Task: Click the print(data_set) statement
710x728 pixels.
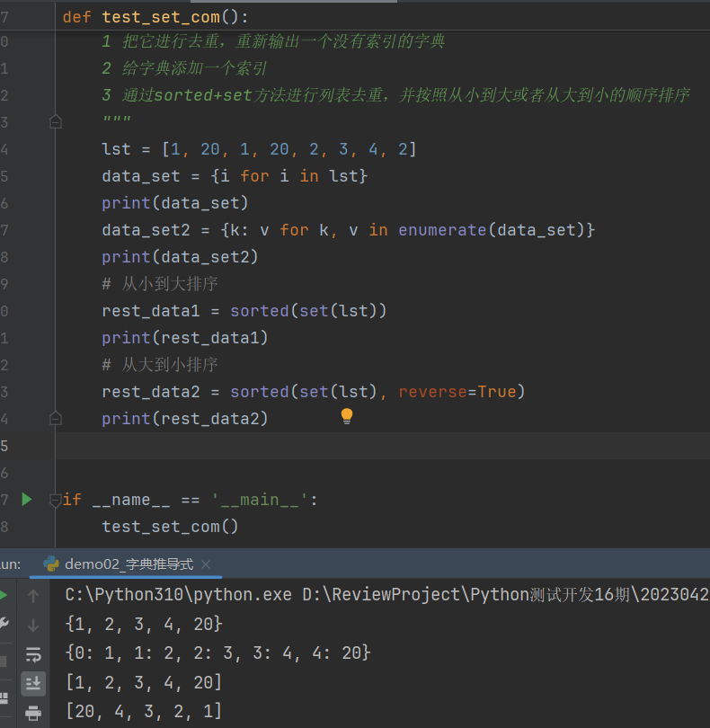Action: point(175,203)
